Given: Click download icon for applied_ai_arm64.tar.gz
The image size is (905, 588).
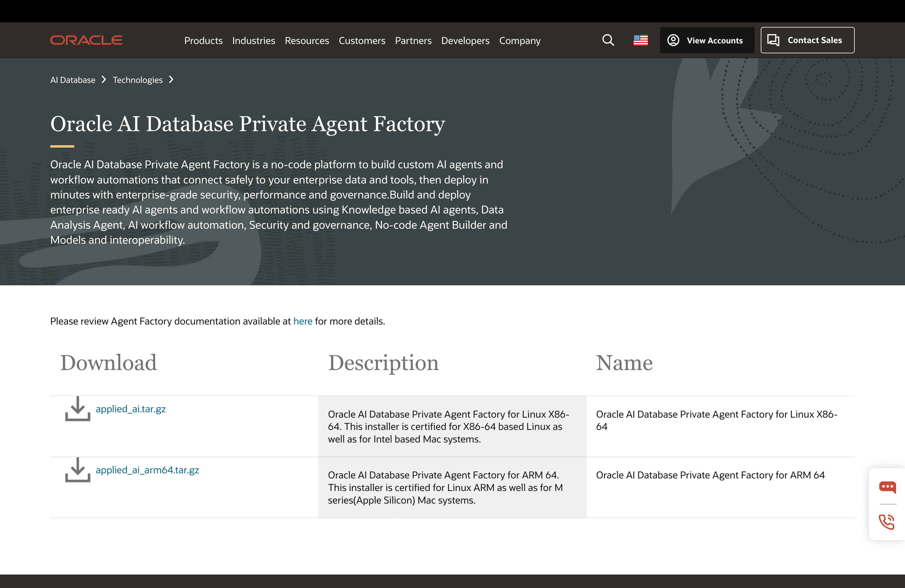Looking at the screenshot, I should click(x=78, y=470).
